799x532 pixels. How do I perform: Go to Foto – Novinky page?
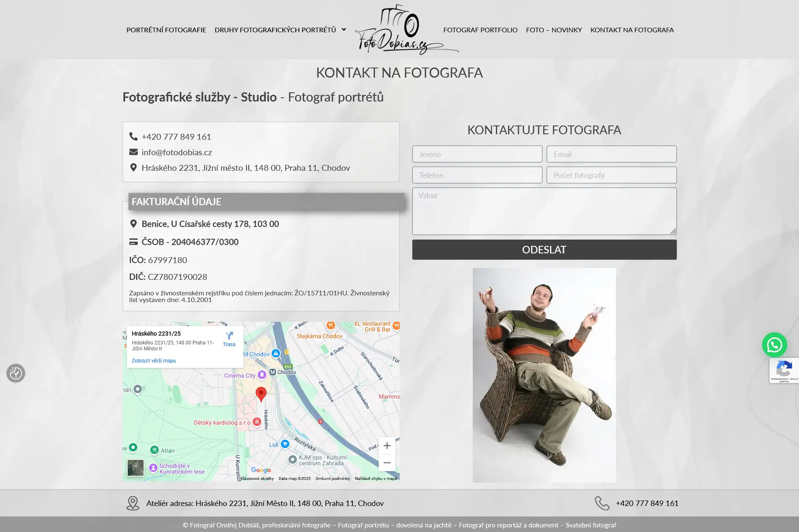[554, 30]
